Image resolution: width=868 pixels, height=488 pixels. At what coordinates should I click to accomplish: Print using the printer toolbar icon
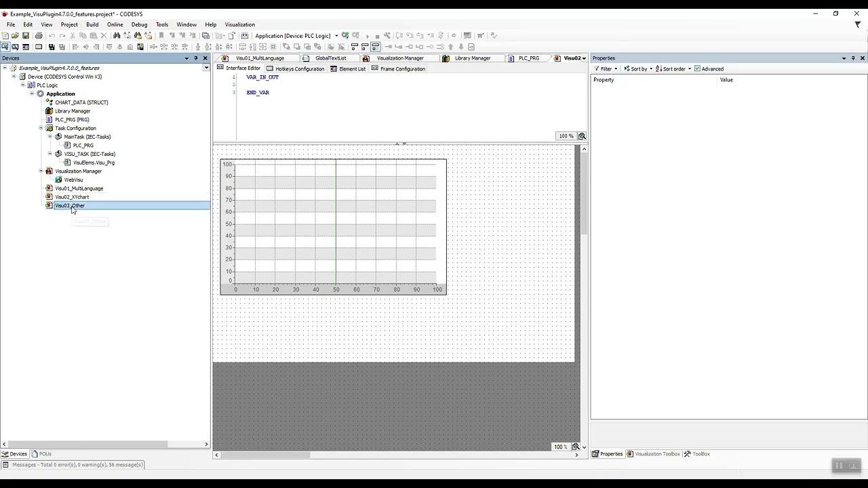(x=39, y=35)
